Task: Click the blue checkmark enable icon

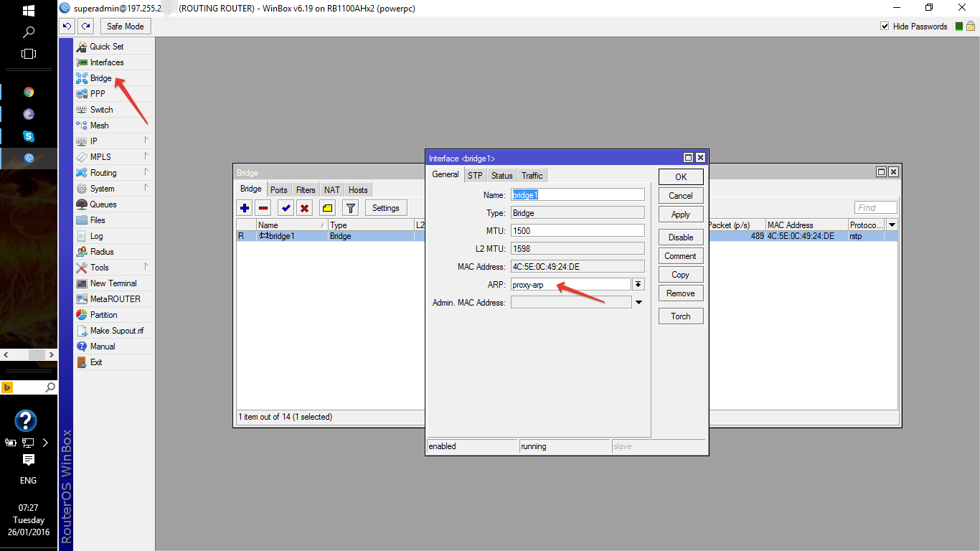Action: [286, 208]
